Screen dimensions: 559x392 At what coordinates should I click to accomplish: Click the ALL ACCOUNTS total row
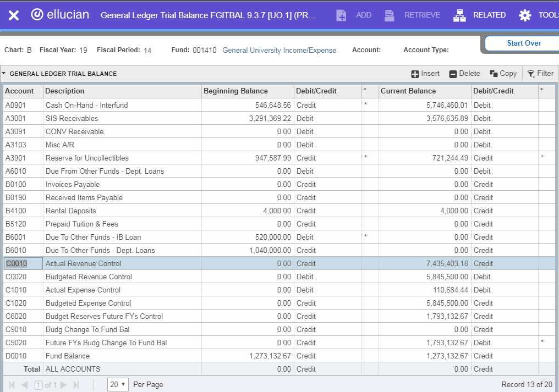click(279, 369)
